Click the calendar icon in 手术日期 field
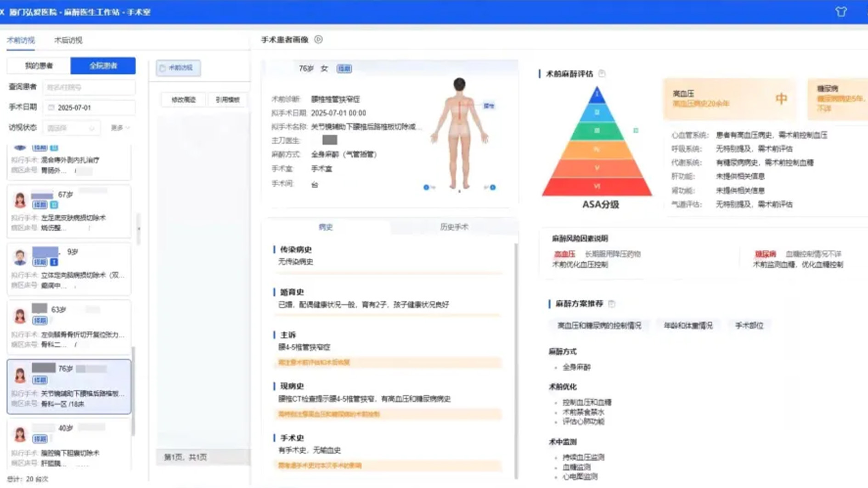The image size is (868, 488). tap(51, 107)
